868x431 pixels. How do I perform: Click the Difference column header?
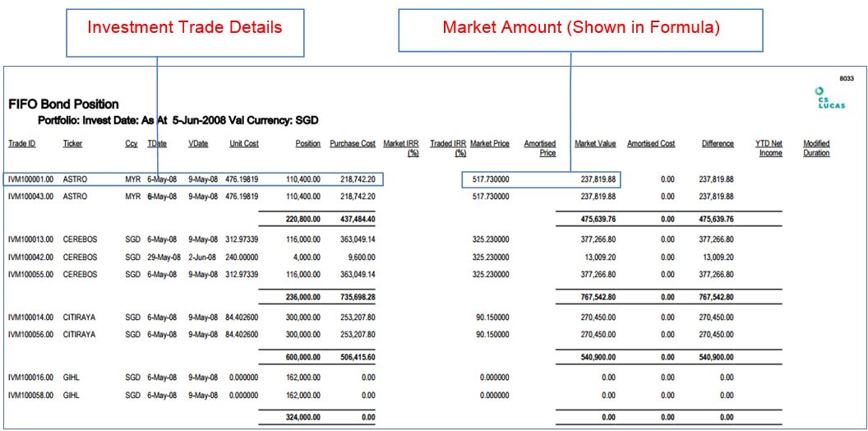[718, 144]
